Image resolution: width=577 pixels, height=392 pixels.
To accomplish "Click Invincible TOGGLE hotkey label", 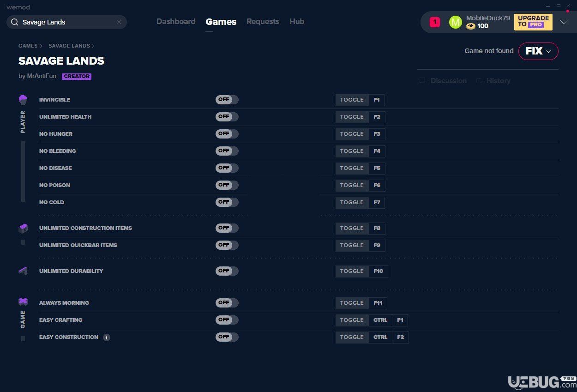I will click(352, 100).
